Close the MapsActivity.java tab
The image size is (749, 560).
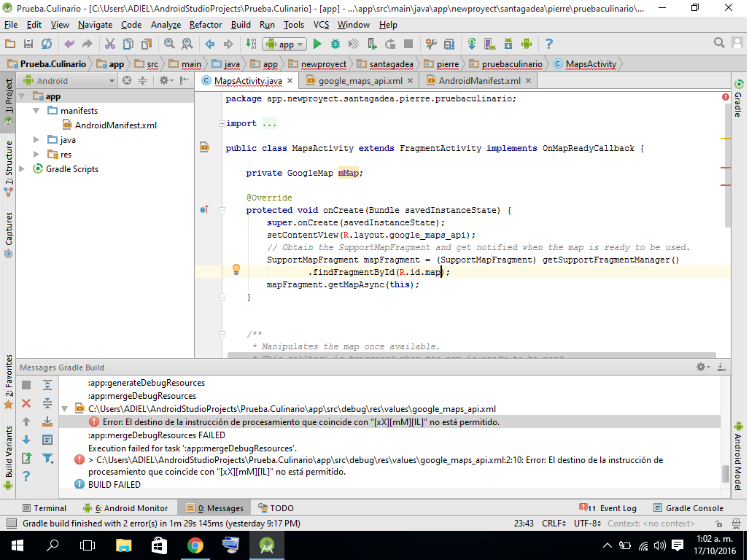pyautogui.click(x=290, y=81)
